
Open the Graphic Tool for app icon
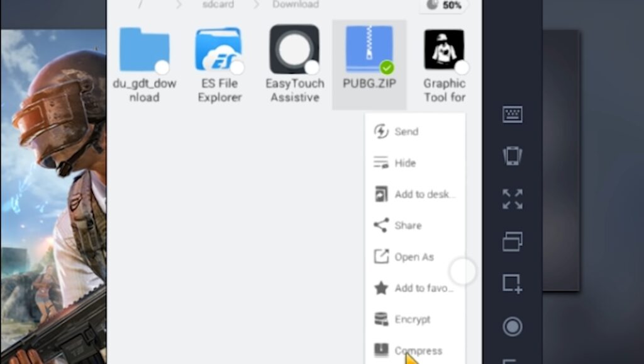(x=444, y=49)
